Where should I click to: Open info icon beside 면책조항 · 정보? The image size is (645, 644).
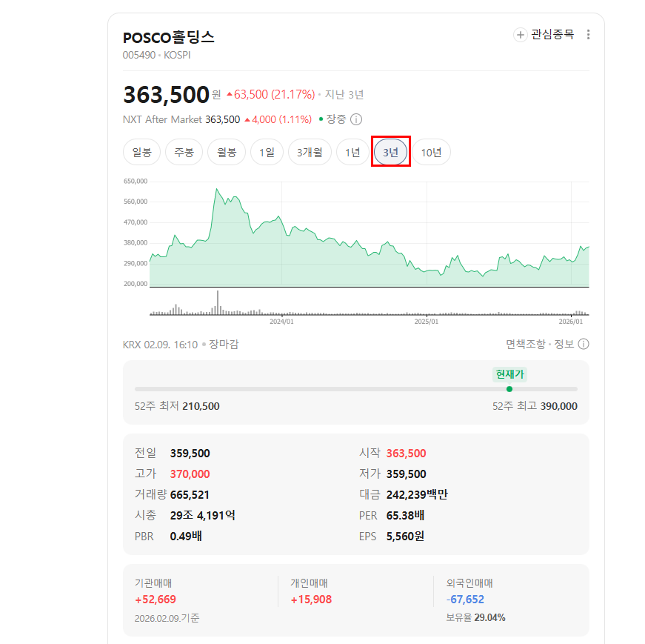click(584, 344)
